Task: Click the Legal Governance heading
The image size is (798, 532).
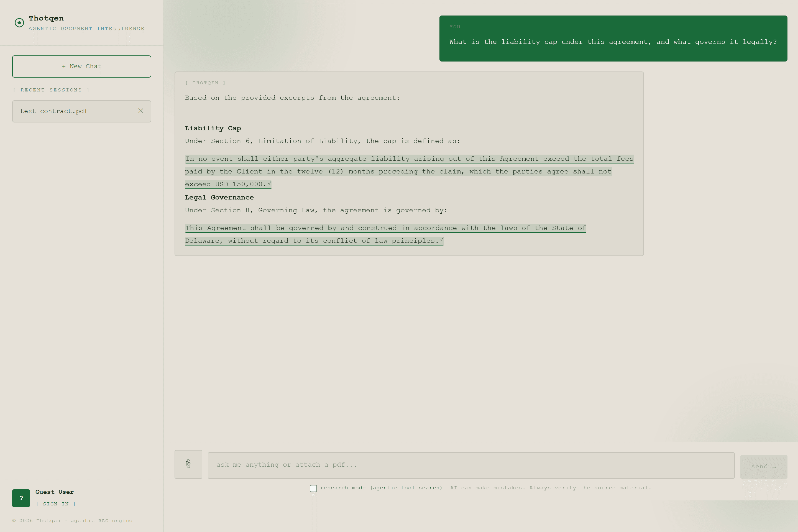Action: coord(219,198)
